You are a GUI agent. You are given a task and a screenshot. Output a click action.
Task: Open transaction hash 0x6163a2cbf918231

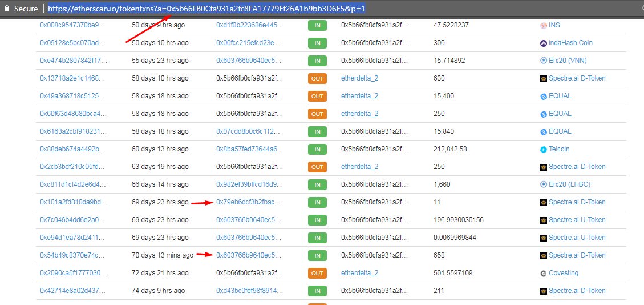(73, 131)
